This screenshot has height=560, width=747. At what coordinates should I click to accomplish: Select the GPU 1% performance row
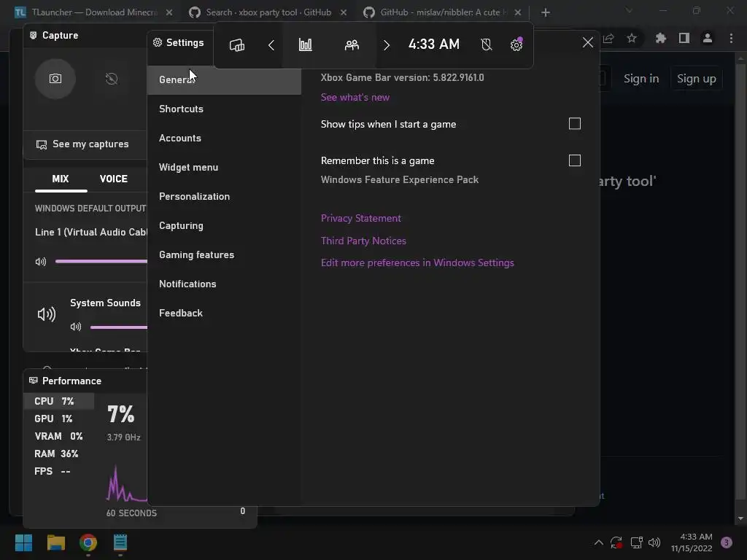[59, 419]
